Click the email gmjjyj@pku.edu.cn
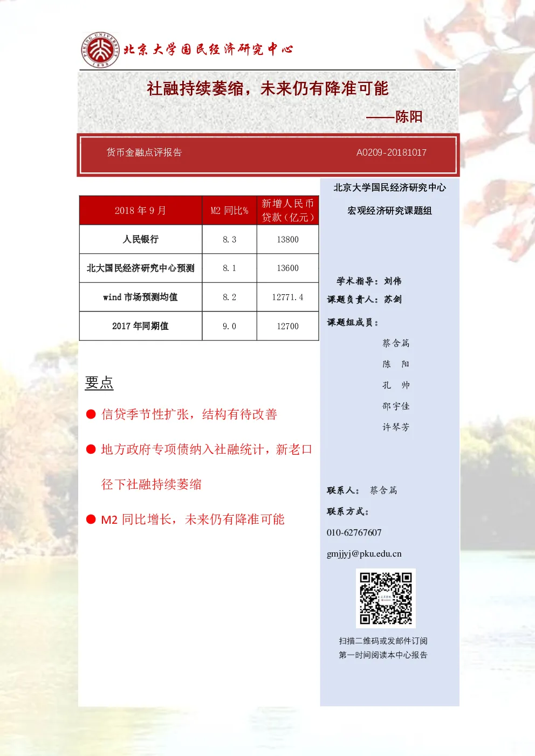Image resolution: width=535 pixels, height=756 pixels. coord(364,554)
